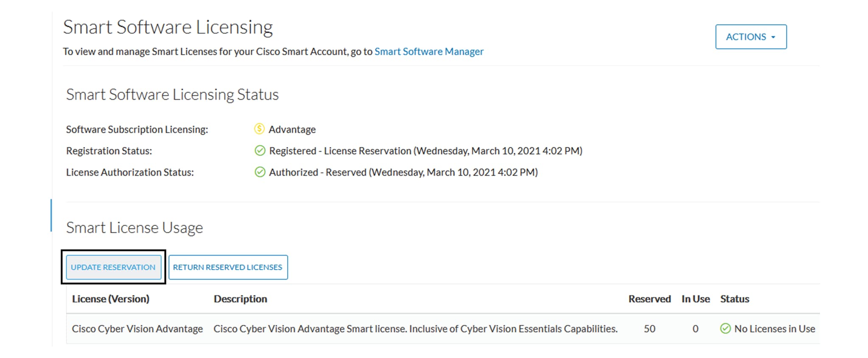Image resolution: width=868 pixels, height=358 pixels.
Task: Click the yellow Advantage subscription icon
Action: coord(259,129)
